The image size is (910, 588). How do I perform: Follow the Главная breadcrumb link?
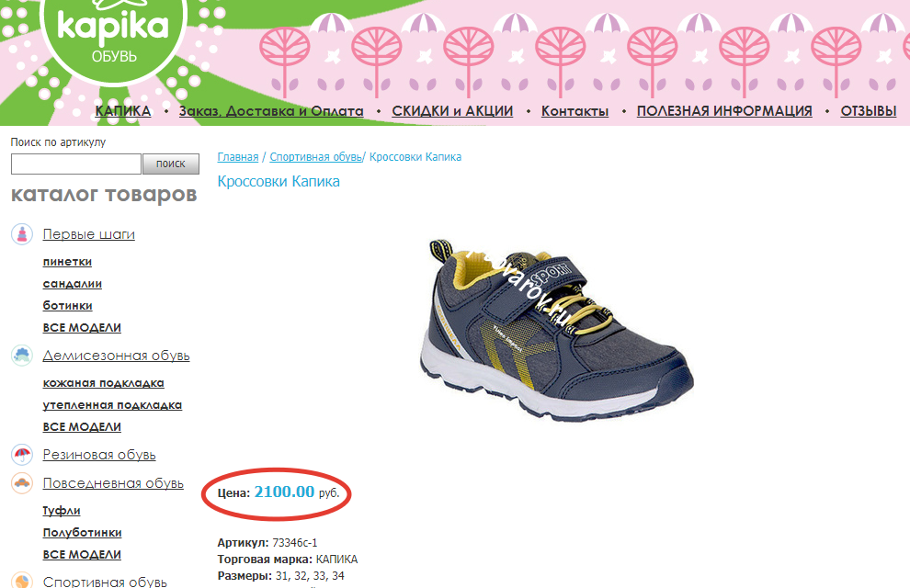[238, 157]
